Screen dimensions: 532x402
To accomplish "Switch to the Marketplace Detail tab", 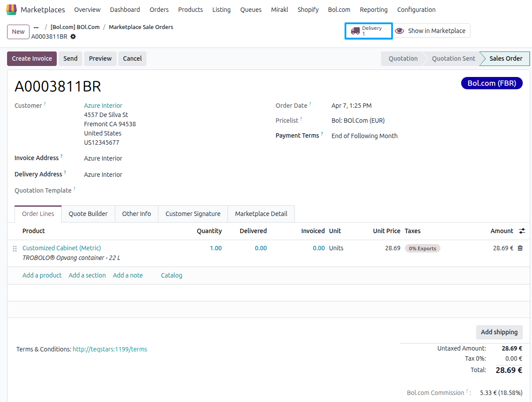I will point(261,214).
